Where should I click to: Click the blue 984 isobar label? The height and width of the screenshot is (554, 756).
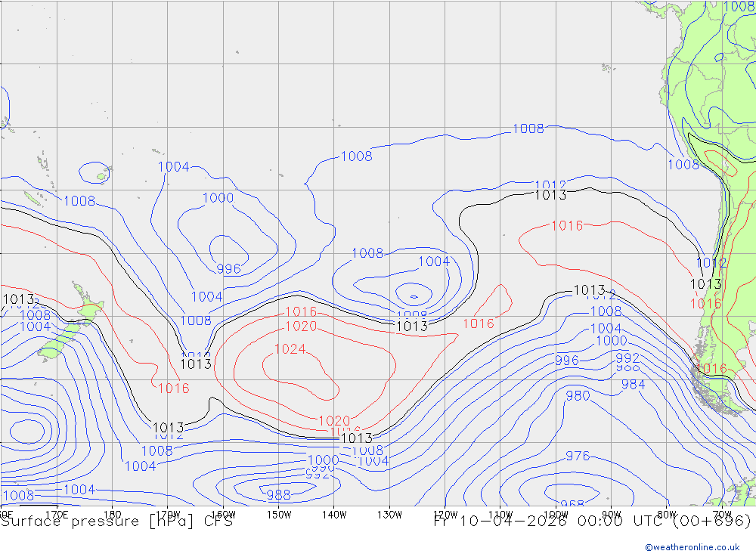click(x=633, y=384)
